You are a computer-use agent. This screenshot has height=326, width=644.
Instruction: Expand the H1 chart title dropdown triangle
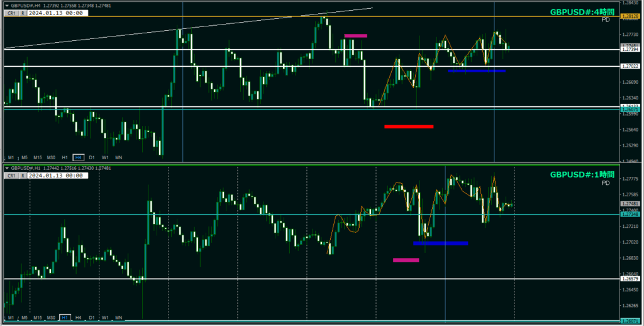(x=6, y=168)
